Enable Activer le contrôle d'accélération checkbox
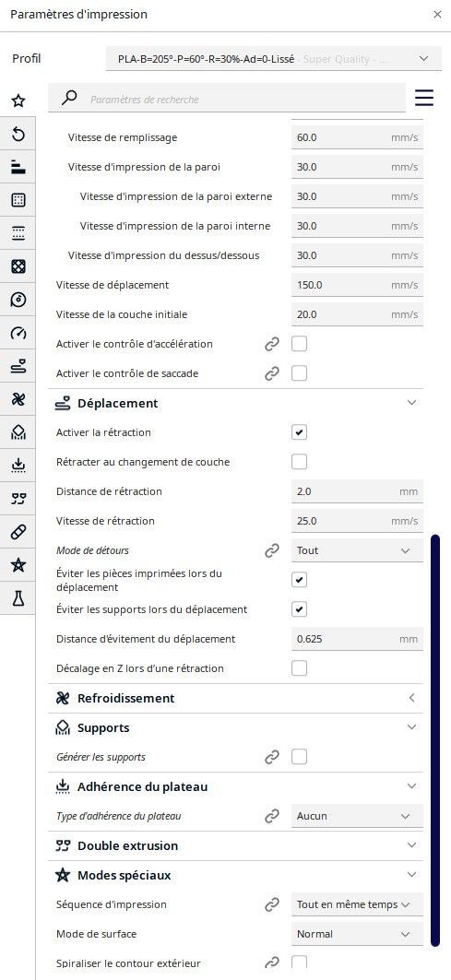 (x=299, y=344)
